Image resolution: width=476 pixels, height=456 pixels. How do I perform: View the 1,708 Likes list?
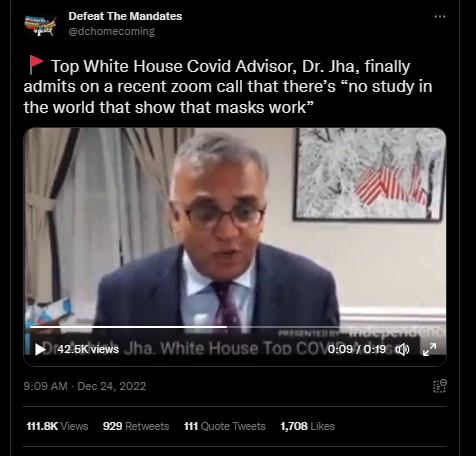pyautogui.click(x=307, y=426)
